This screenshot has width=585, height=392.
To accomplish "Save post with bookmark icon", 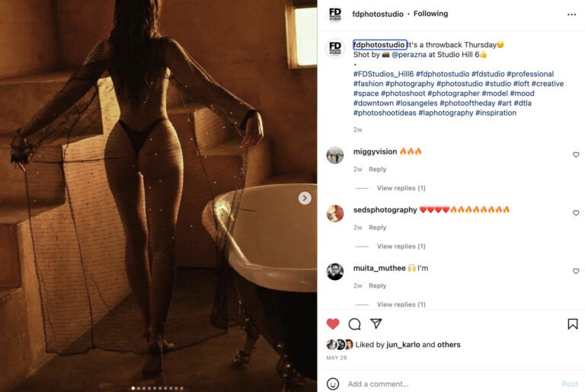I will point(573,323).
